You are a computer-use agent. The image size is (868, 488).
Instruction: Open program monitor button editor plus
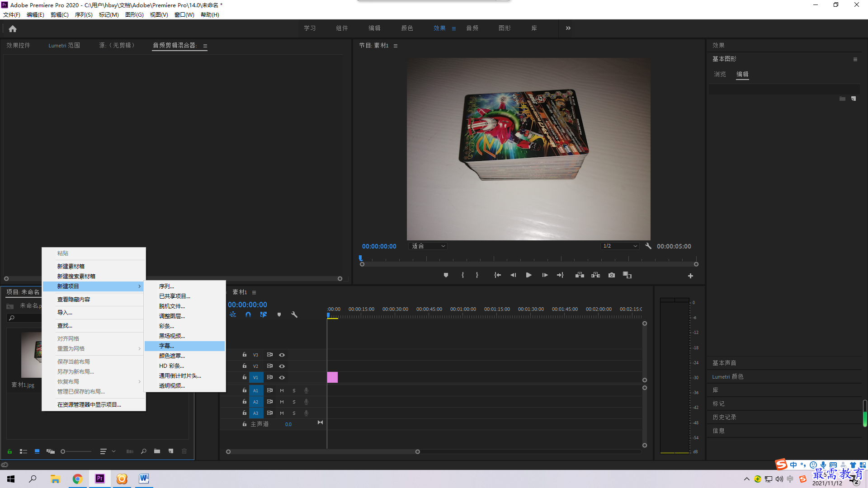pyautogui.click(x=690, y=276)
